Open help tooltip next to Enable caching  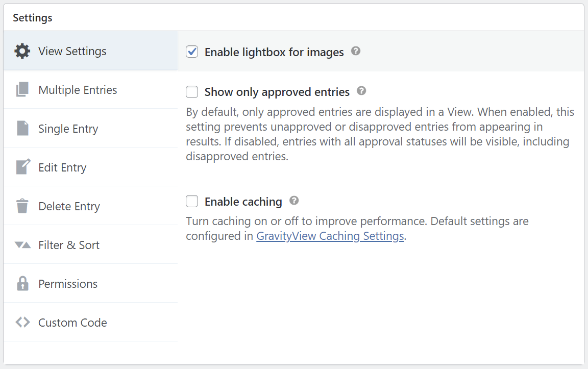click(294, 201)
